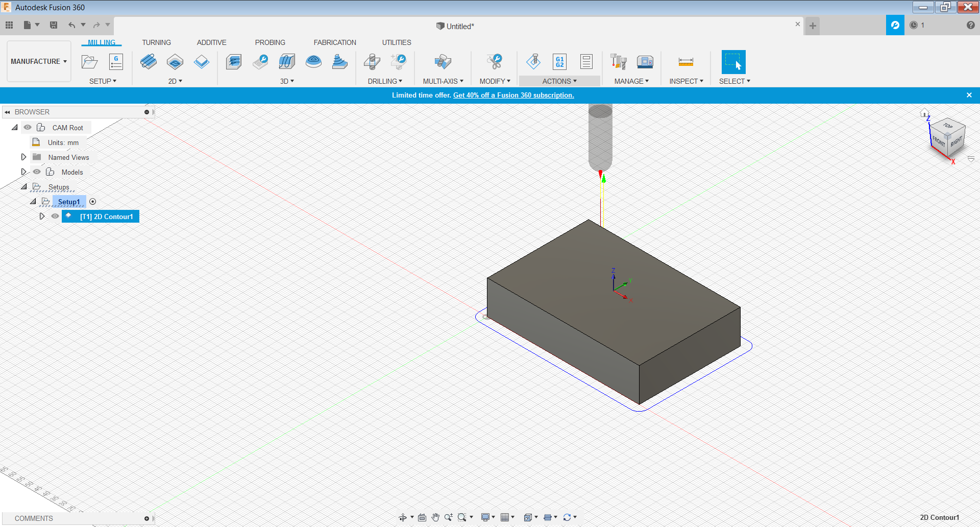980x527 pixels.
Task: Expand the 2D Contour1 operation
Action: 42,217
